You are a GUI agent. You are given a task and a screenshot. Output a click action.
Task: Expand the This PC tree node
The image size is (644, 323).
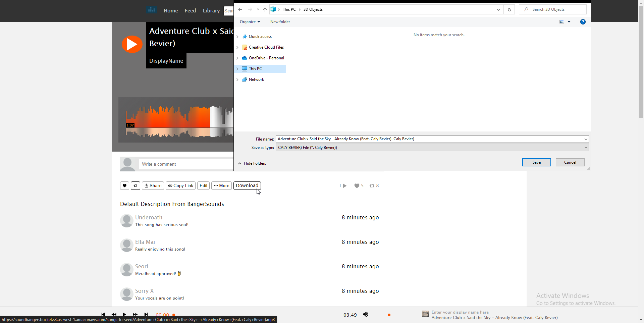(237, 69)
